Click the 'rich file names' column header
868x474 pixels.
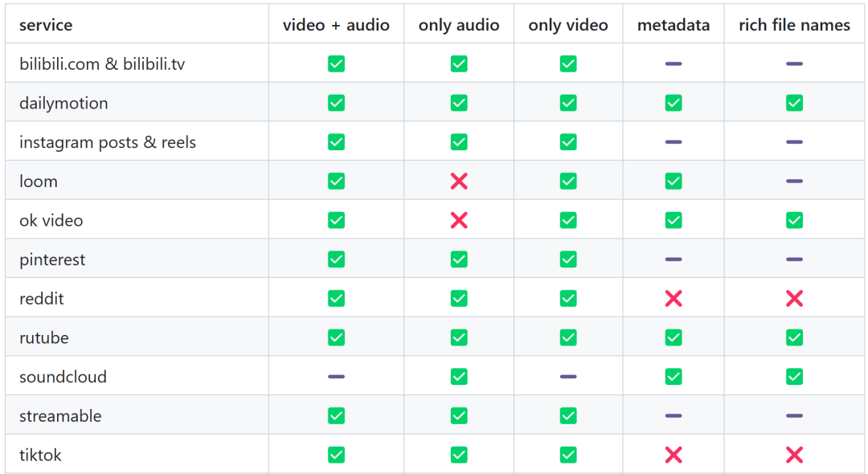pos(794,25)
